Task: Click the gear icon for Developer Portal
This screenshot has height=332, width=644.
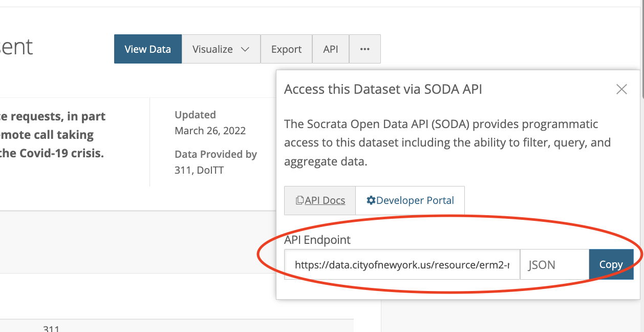Action: [371, 200]
